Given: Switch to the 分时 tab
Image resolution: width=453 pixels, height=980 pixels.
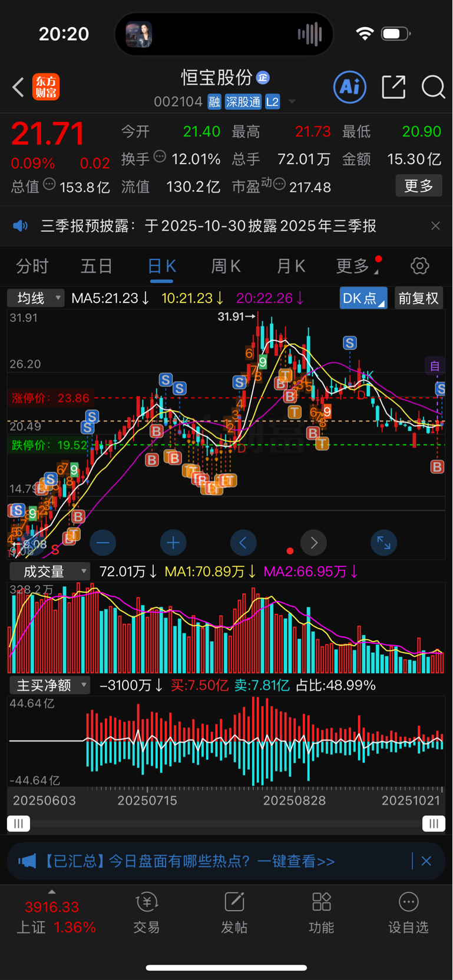Looking at the screenshot, I should (32, 267).
